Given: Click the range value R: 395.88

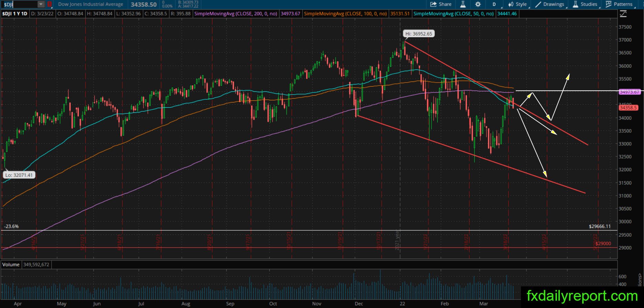Looking at the screenshot, I should [x=180, y=14].
